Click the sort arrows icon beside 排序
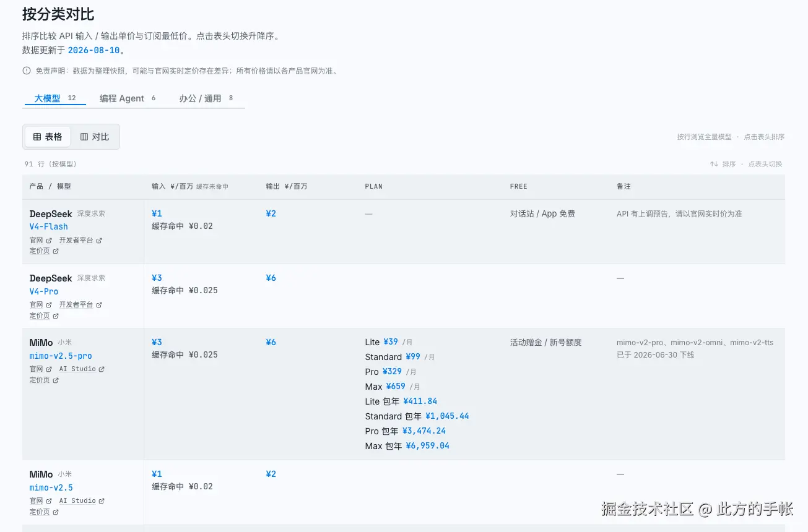 (x=714, y=164)
